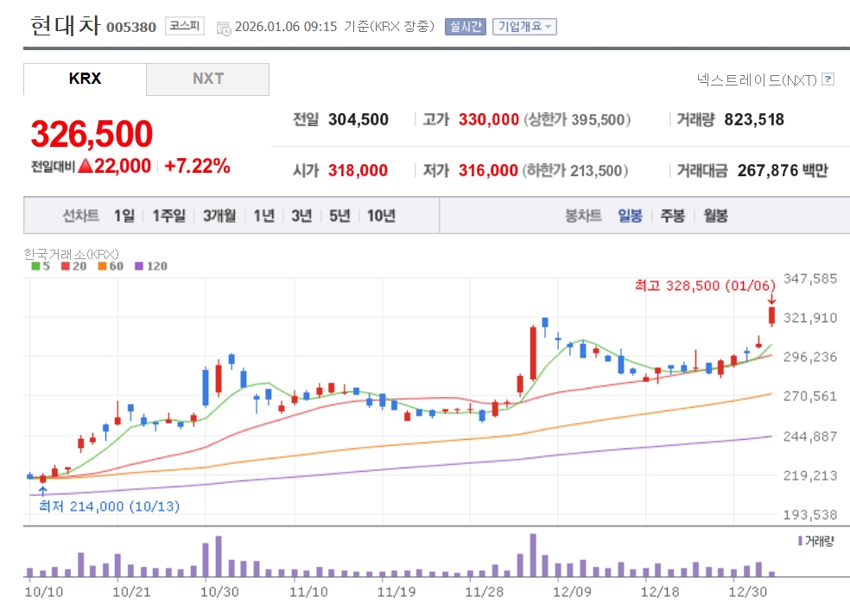Click the 코스피 market badge
The width and height of the screenshot is (850, 616).
coord(185,27)
